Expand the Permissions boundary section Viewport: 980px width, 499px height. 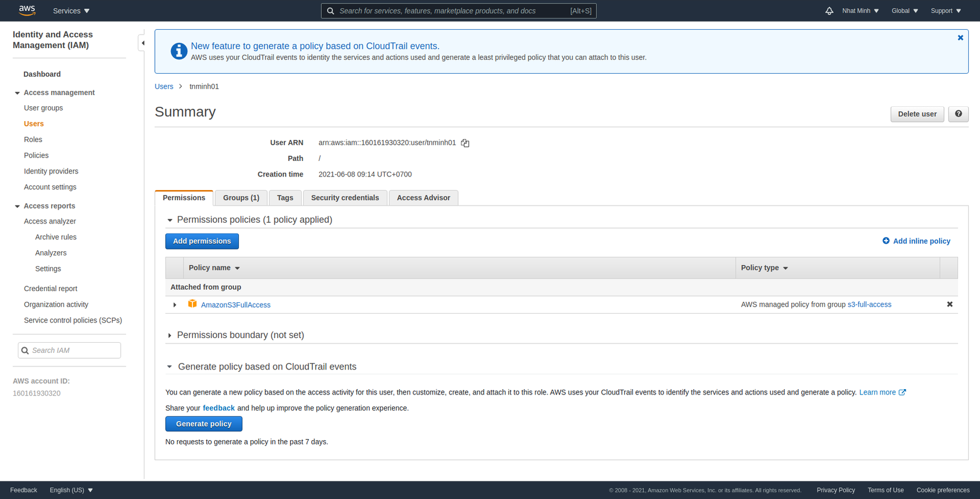pyautogui.click(x=170, y=336)
